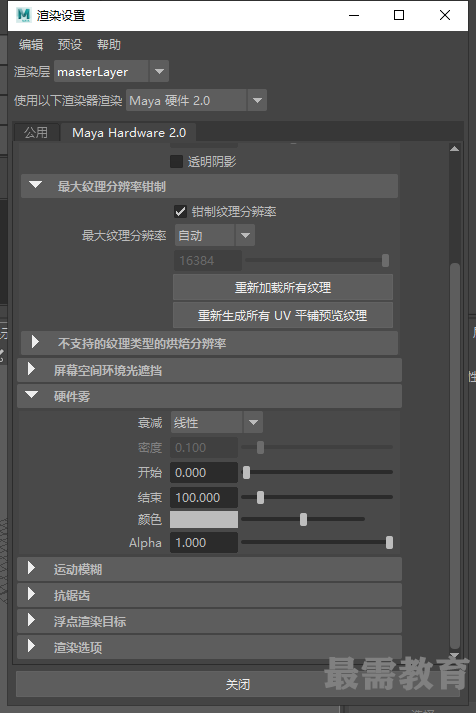Viewport: 476px width, 713px height.
Task: Click the vertical scrollbar thumb
Action: tap(454, 456)
